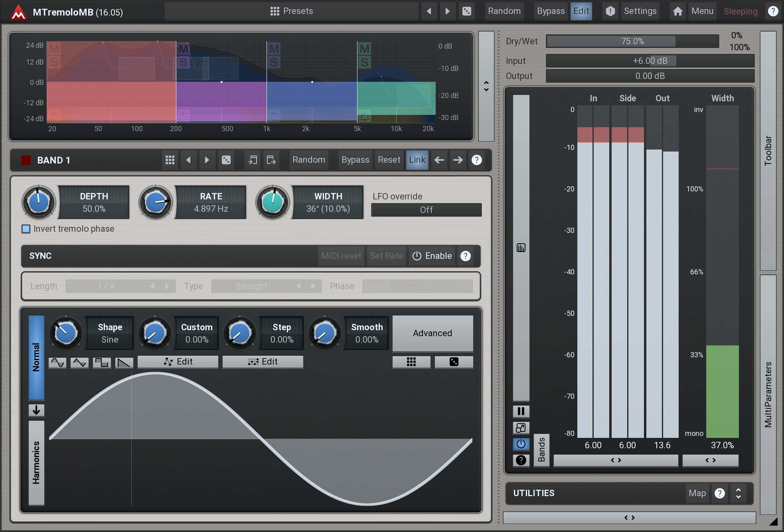Click Edit under Custom shape

178,362
